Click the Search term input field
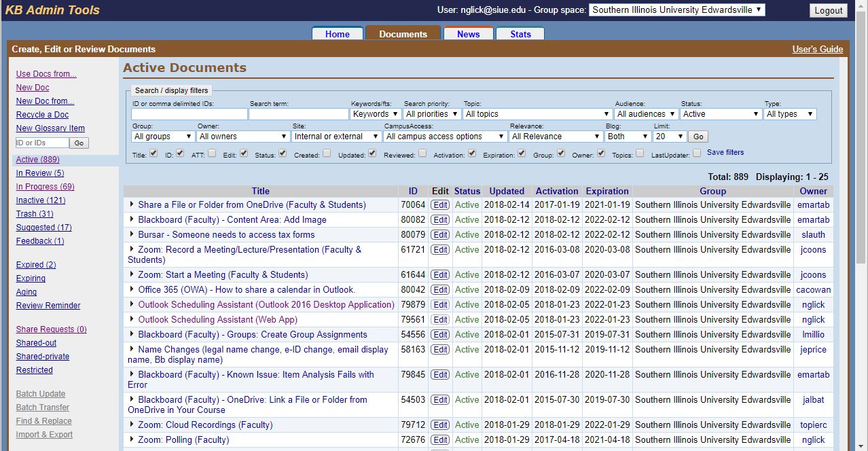868x451 pixels. point(298,114)
